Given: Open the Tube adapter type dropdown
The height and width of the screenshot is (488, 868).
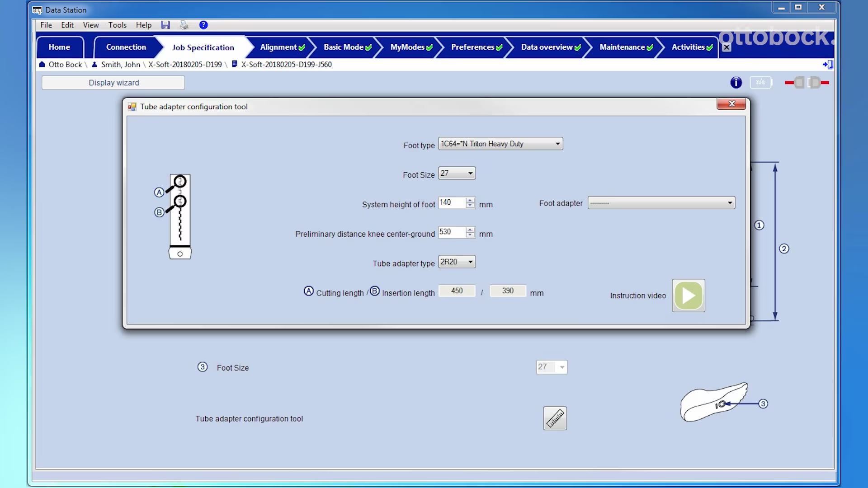Looking at the screenshot, I should point(470,262).
